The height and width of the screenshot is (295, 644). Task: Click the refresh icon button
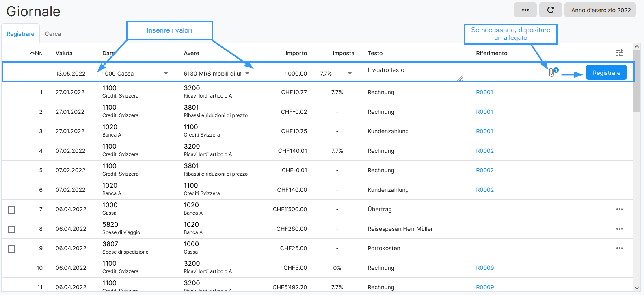coord(551,10)
